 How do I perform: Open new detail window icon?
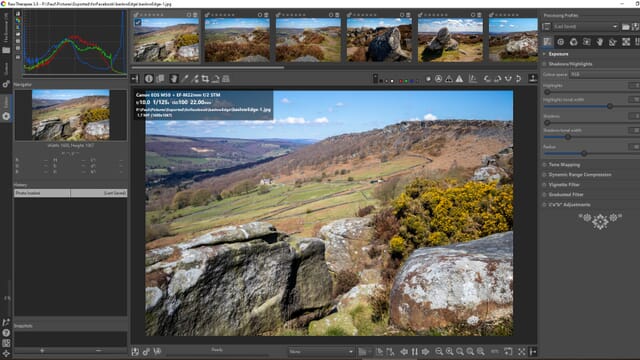coord(508,351)
